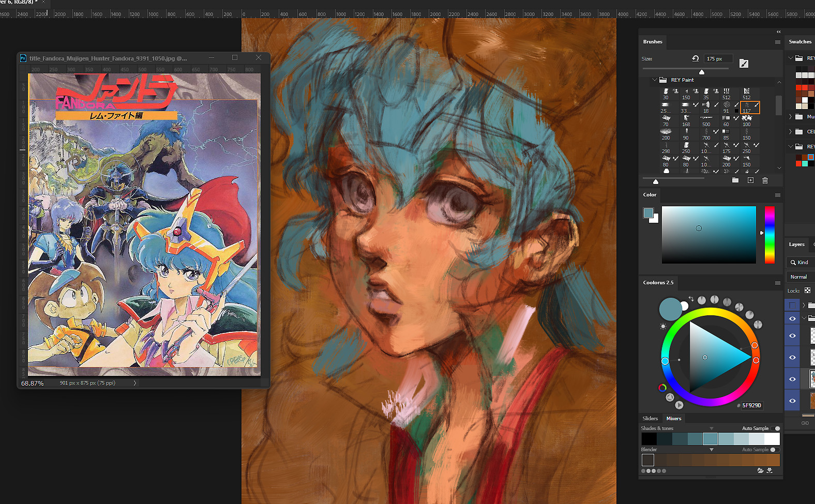Click the delete brush trash icon

click(x=765, y=180)
